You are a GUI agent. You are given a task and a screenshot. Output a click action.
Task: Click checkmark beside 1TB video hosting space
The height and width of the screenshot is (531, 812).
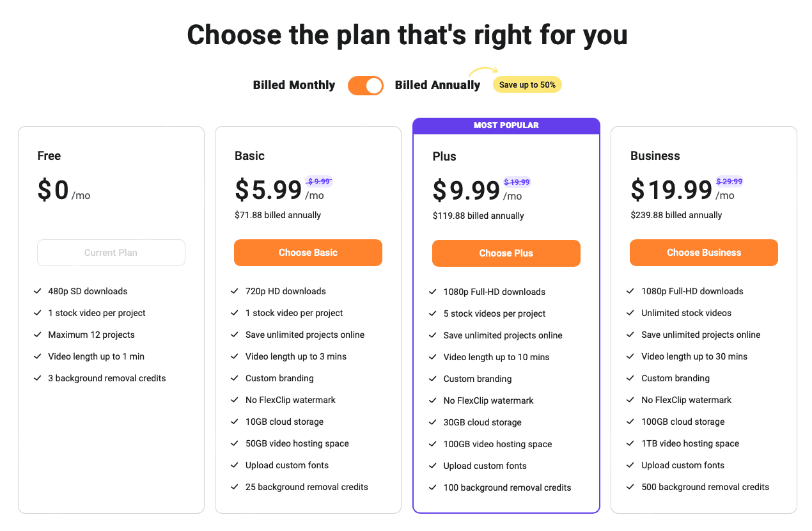(x=631, y=443)
